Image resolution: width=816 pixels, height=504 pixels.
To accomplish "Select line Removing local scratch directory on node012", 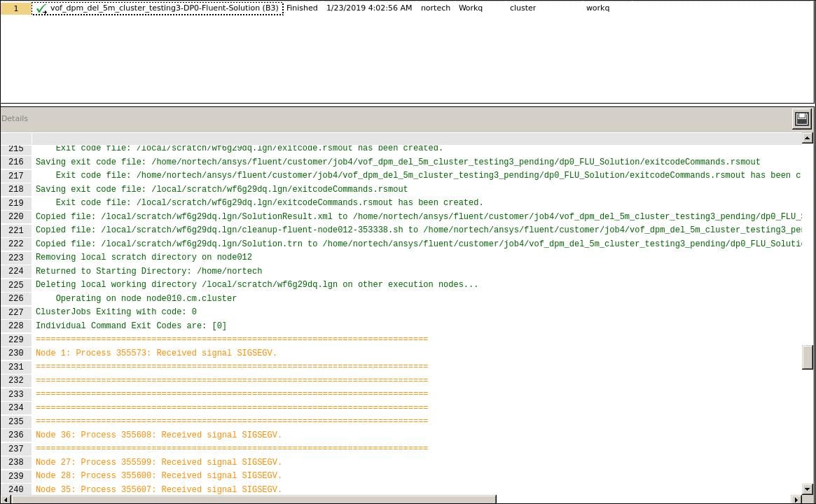I will click(144, 257).
